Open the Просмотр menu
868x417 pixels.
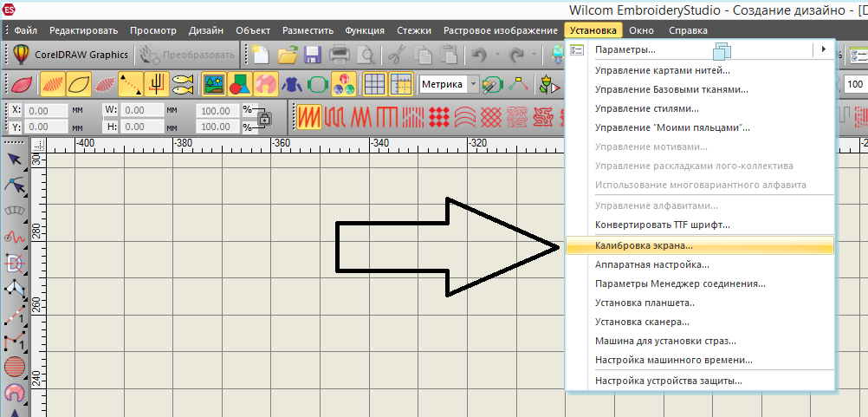coord(152,30)
